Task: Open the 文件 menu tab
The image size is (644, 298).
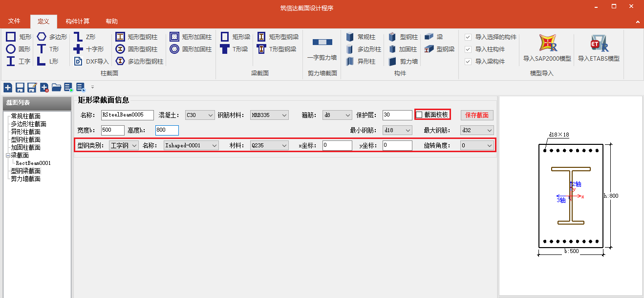Action: (x=14, y=22)
